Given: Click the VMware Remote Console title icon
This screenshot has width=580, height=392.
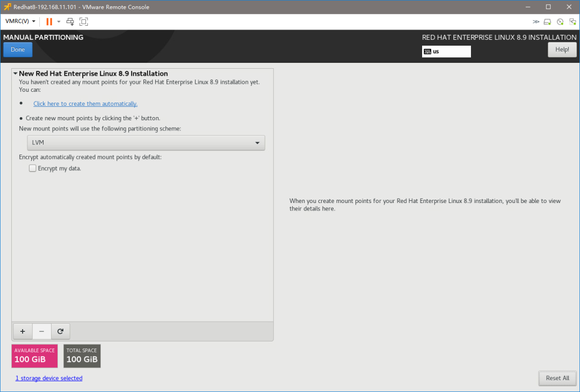Looking at the screenshot, I should (8, 7).
